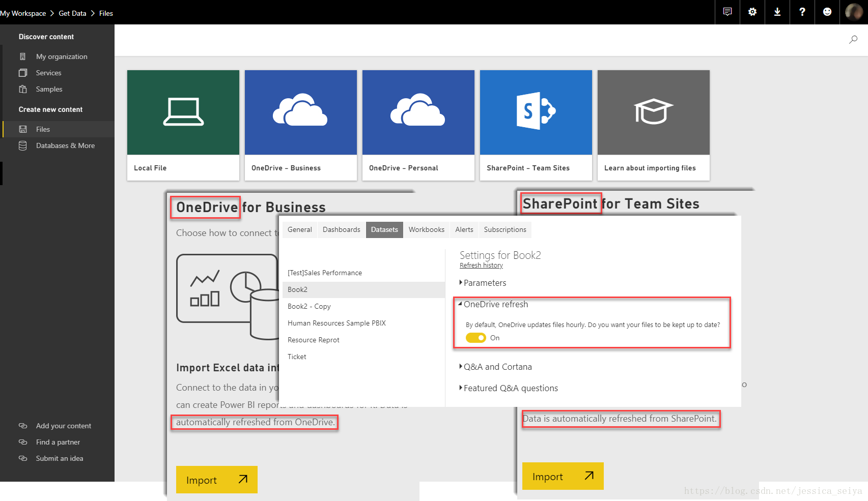Click Add your content link
Image resolution: width=868 pixels, height=501 pixels.
tap(64, 426)
